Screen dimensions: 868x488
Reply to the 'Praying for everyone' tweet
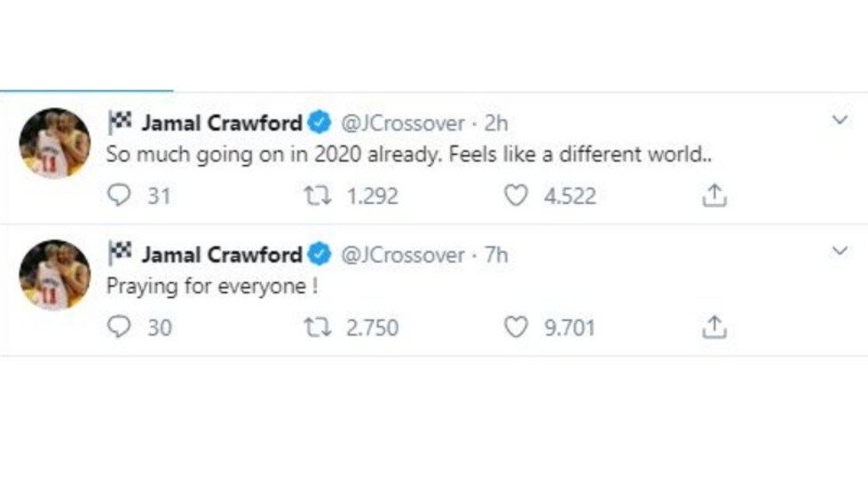point(118,327)
